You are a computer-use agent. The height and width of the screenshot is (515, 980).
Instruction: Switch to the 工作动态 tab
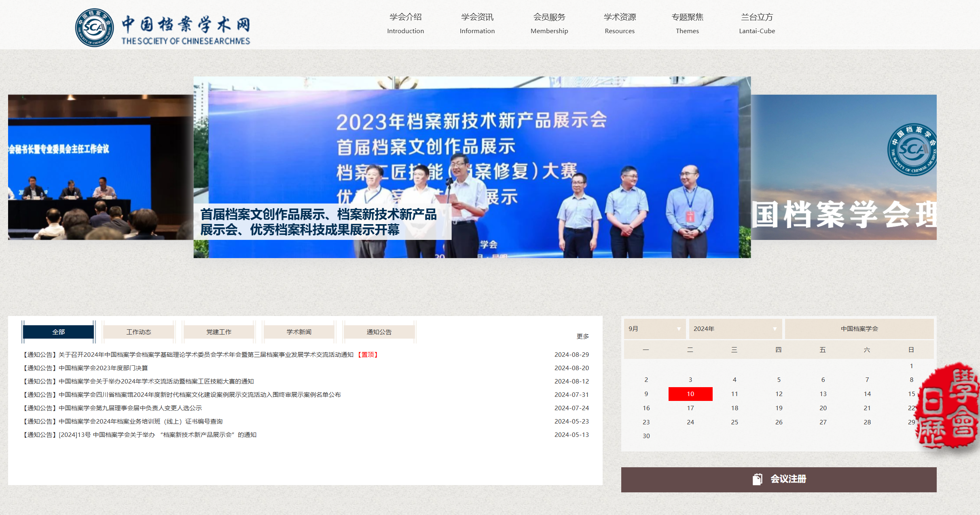click(138, 332)
